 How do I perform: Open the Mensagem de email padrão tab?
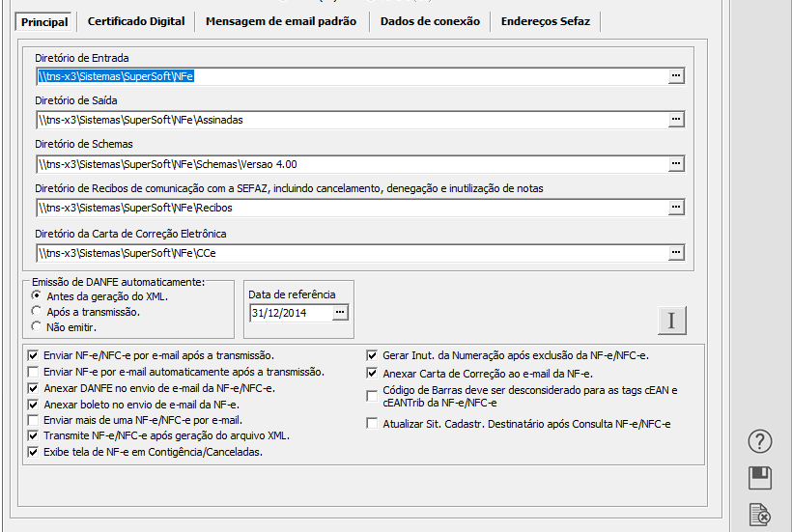click(281, 21)
